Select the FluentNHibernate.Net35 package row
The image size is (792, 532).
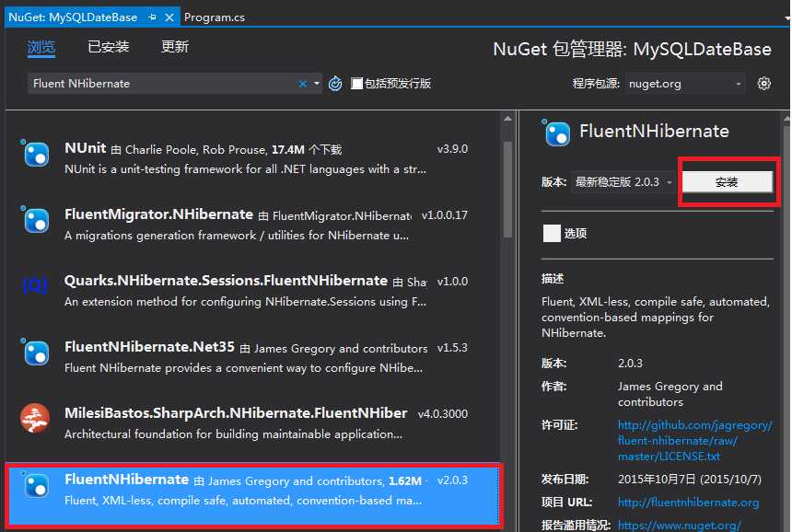[252, 356]
